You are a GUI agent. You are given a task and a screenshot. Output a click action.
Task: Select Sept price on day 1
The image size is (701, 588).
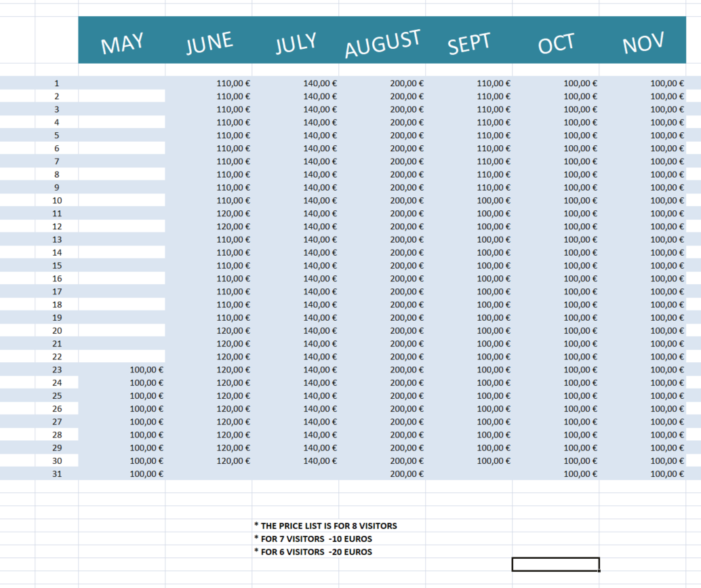494,83
